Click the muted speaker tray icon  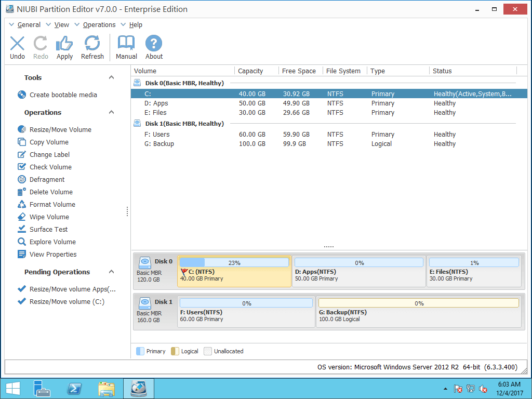pyautogui.click(x=483, y=389)
